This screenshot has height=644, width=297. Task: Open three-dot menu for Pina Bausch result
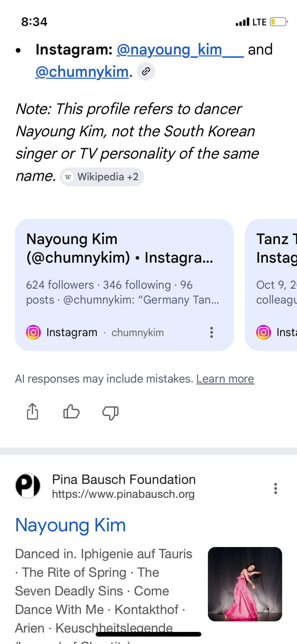(275, 488)
